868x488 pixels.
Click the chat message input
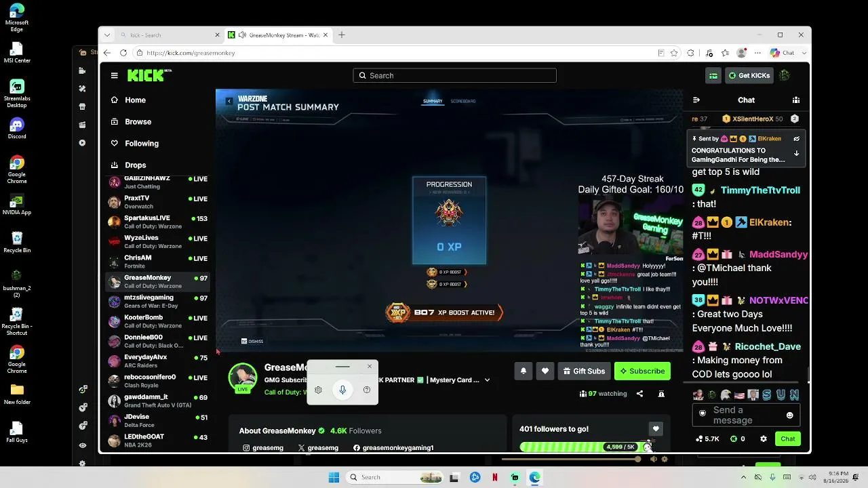[x=746, y=415]
